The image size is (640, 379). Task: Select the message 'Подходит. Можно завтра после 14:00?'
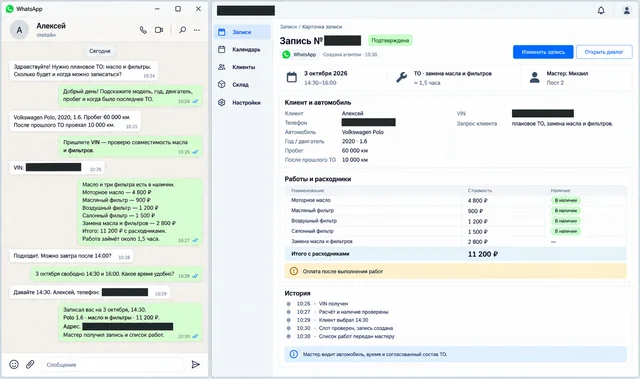(x=71, y=256)
